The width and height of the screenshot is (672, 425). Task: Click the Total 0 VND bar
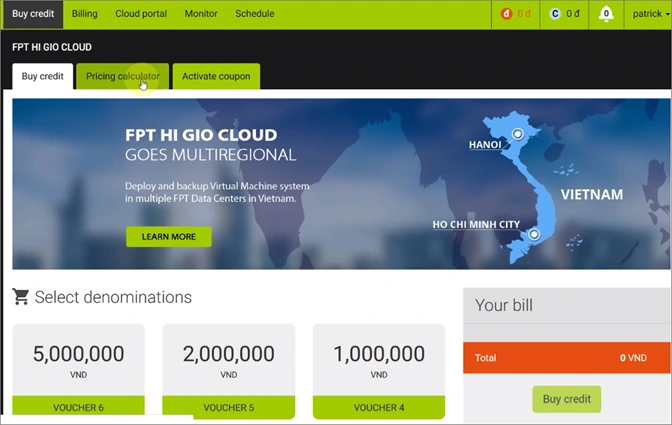coord(567,357)
